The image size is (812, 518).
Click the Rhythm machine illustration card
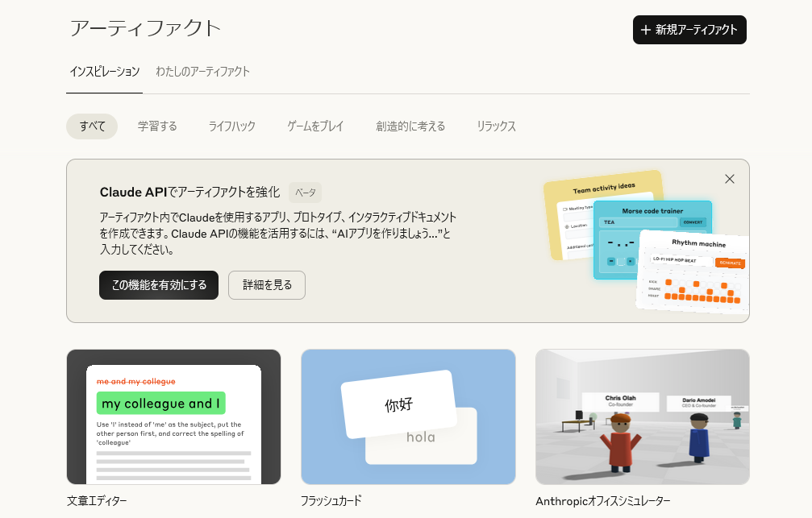point(694,271)
